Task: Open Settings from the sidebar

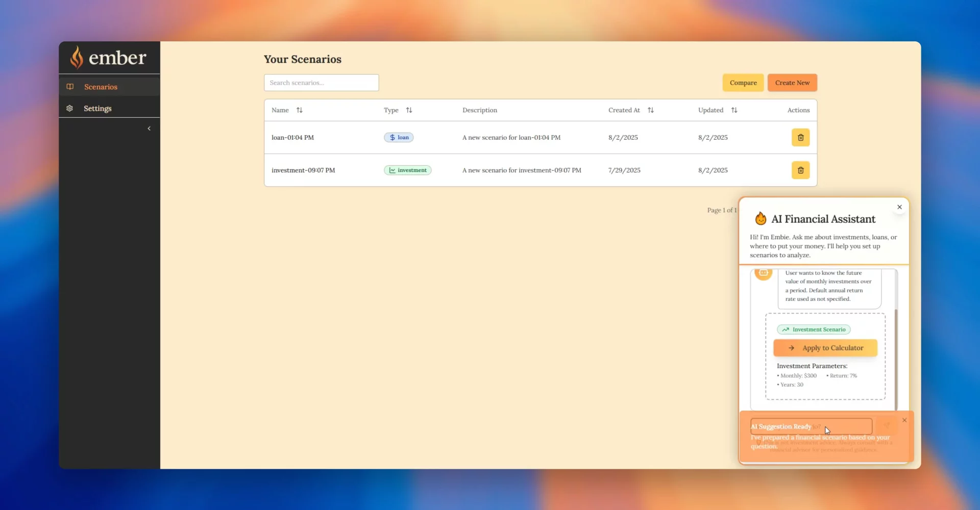Action: 97,109
